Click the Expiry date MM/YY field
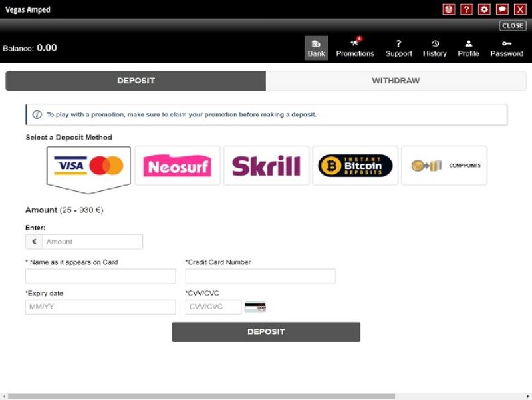Image resolution: width=532 pixels, height=400 pixels. tap(100, 307)
